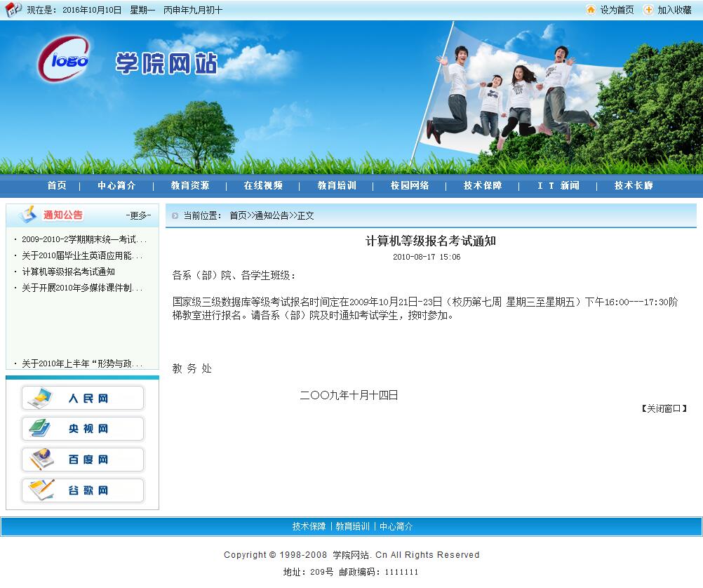Click the 通知公告 panel header icon
Viewport: 703px width, 588px height.
coord(28,215)
